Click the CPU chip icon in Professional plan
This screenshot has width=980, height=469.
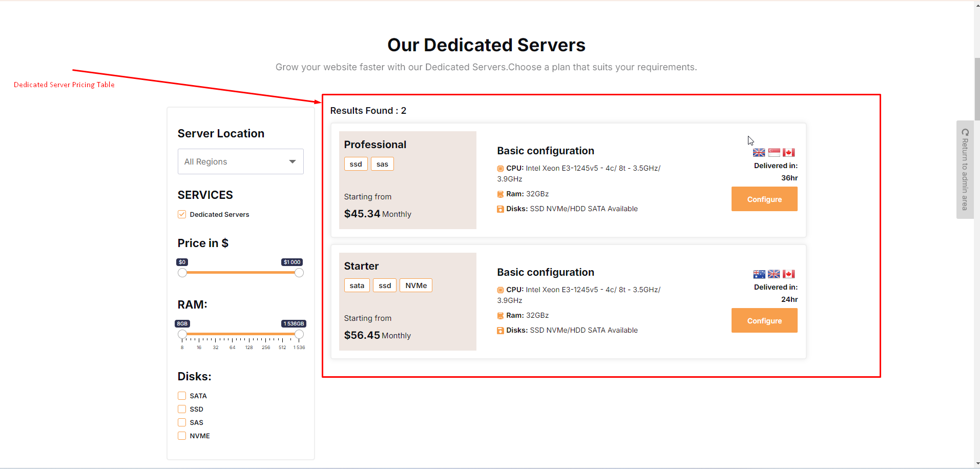pos(501,169)
